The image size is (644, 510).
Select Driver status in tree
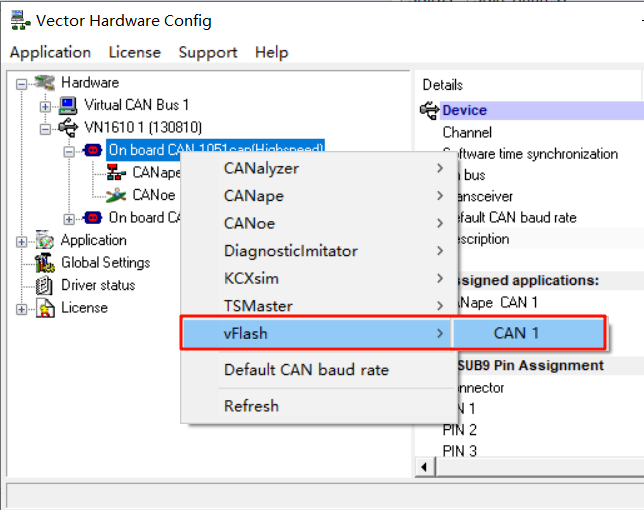pyautogui.click(x=98, y=285)
